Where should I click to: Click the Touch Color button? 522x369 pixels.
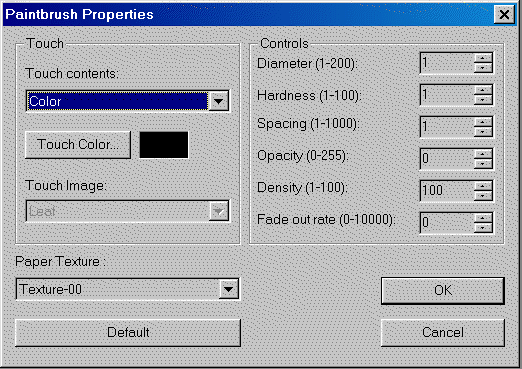pos(78,145)
